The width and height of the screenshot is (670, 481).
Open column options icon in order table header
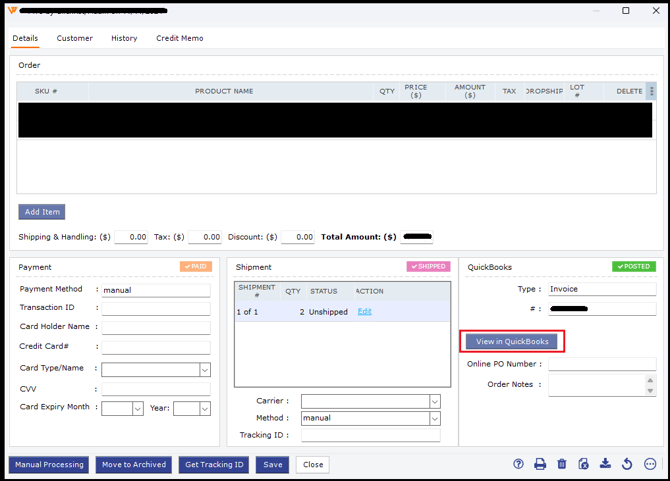click(652, 91)
